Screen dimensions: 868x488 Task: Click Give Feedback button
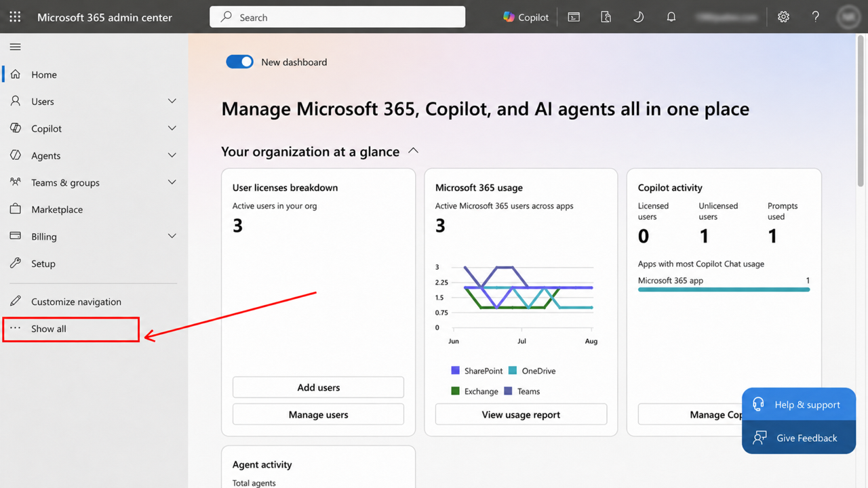click(799, 438)
